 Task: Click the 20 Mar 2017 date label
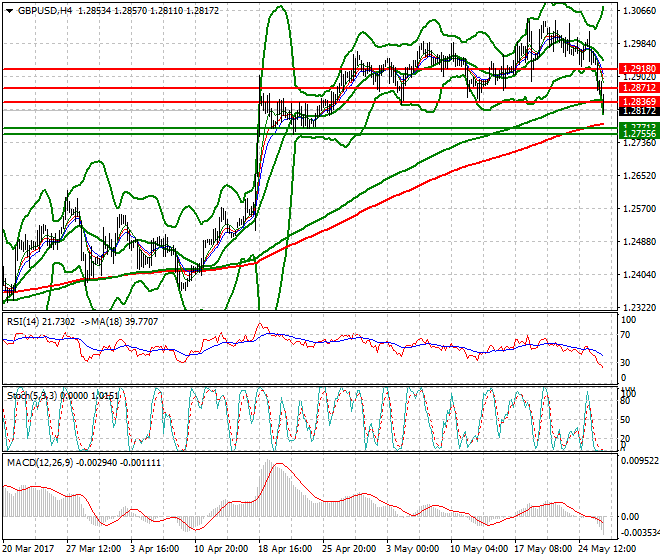tap(28, 549)
